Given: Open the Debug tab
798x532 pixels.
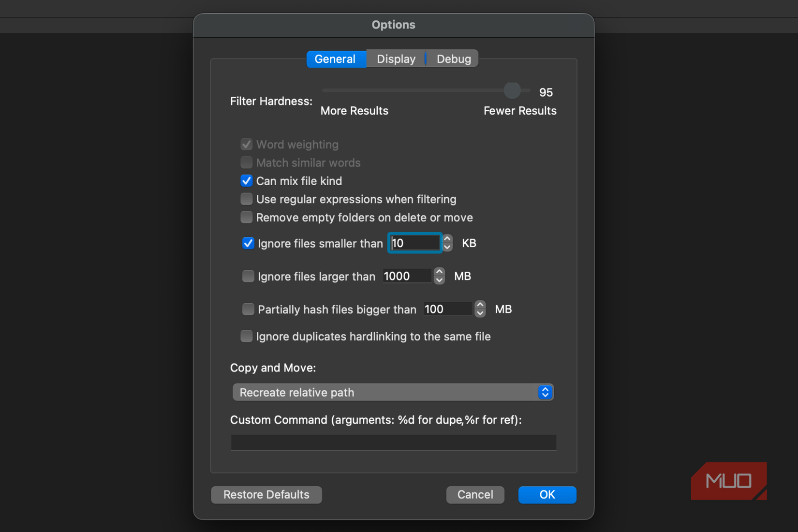Looking at the screenshot, I should click(x=453, y=59).
